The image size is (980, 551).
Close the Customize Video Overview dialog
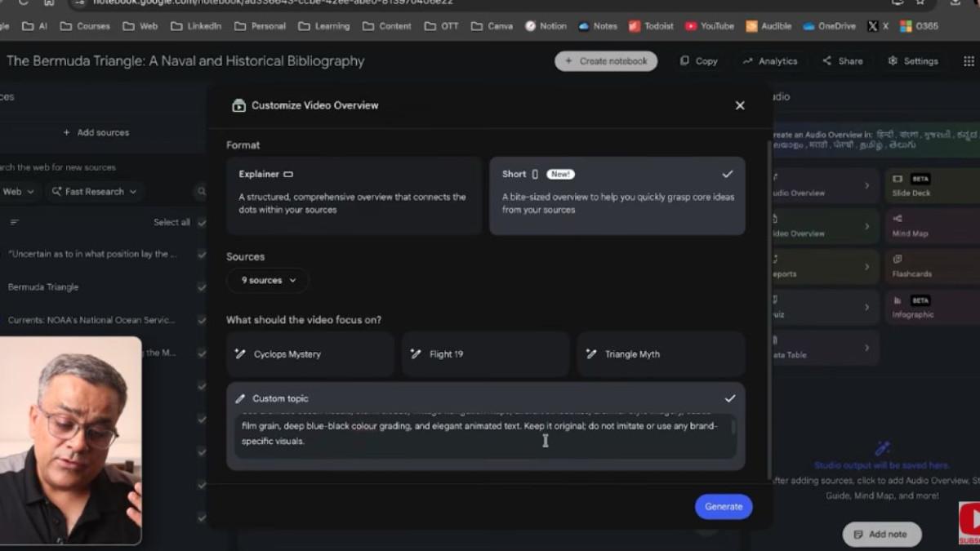[x=740, y=105]
